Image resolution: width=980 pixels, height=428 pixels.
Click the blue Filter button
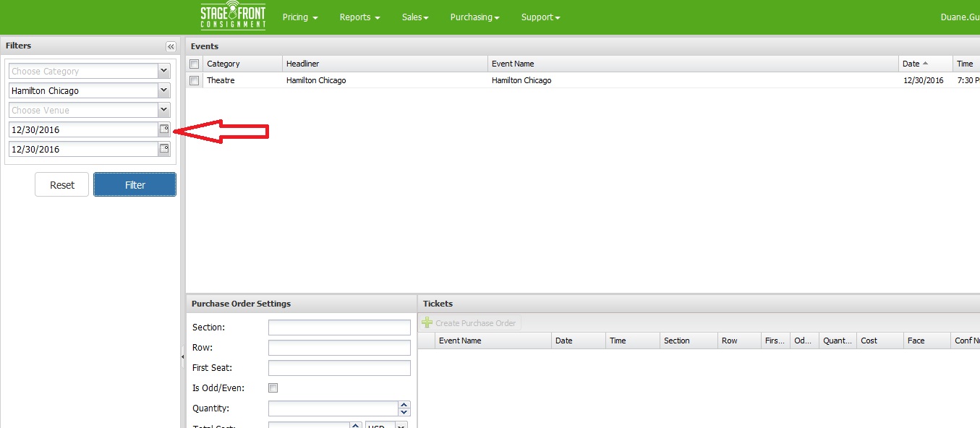tap(135, 184)
